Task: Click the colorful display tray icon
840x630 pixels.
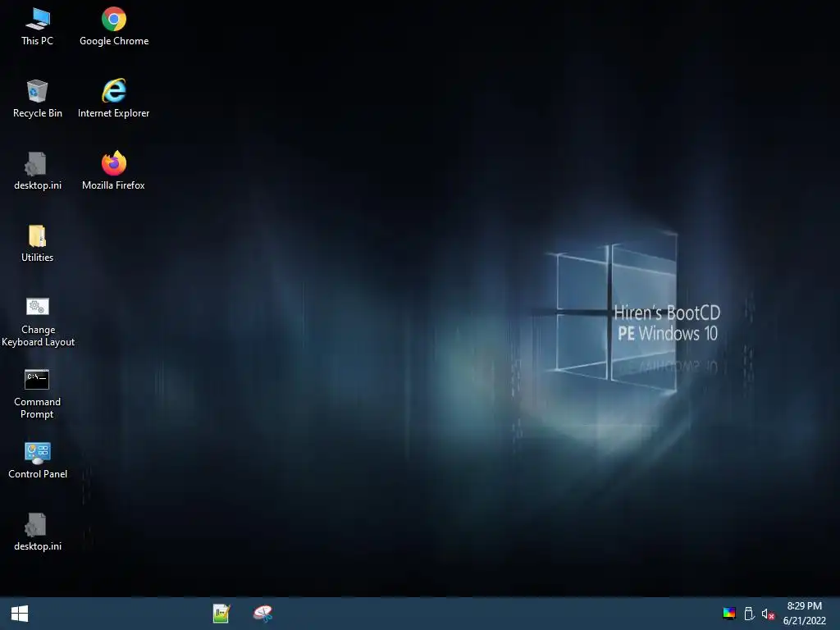Action: [x=729, y=614]
